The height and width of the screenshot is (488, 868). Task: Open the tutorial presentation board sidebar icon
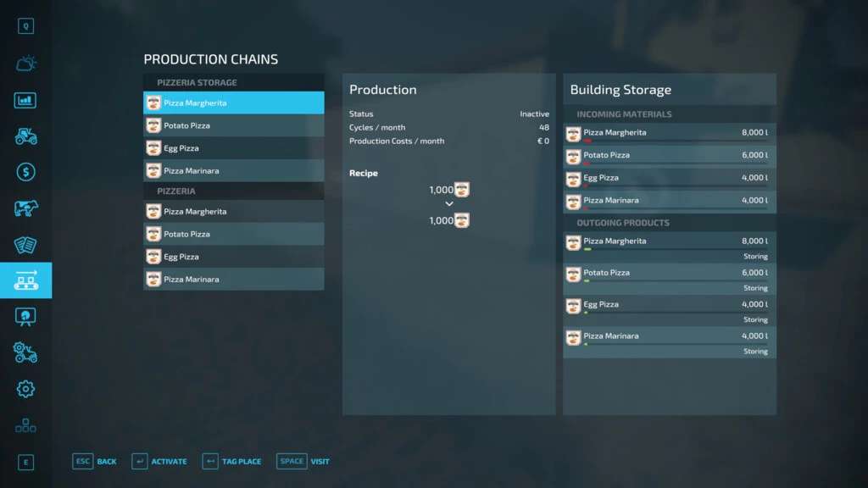(25, 317)
